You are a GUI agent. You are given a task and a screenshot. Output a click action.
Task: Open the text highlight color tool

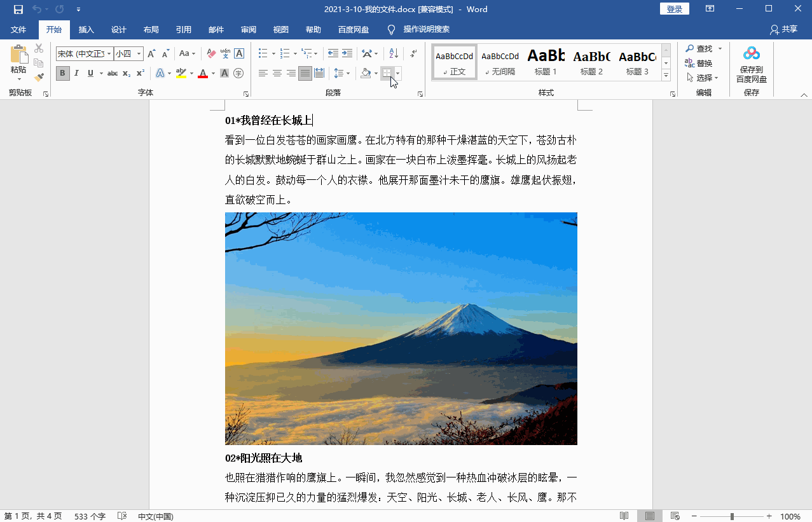pyautogui.click(x=181, y=73)
